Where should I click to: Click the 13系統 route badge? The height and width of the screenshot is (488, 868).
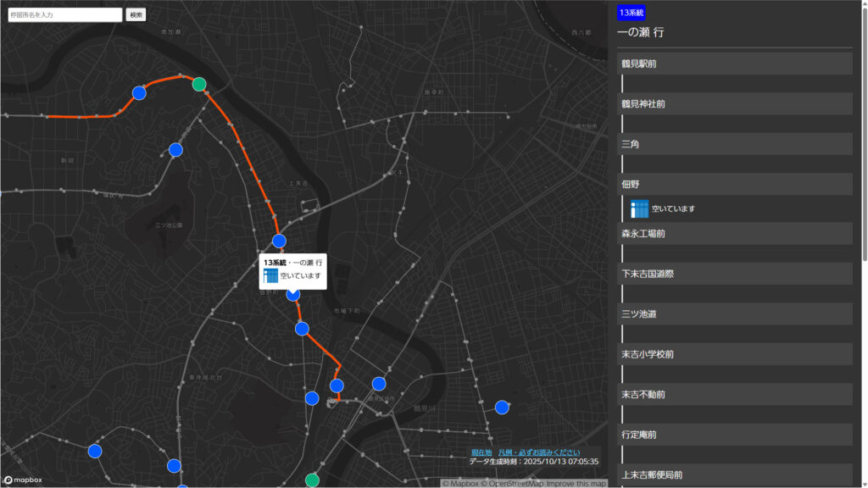pyautogui.click(x=632, y=13)
